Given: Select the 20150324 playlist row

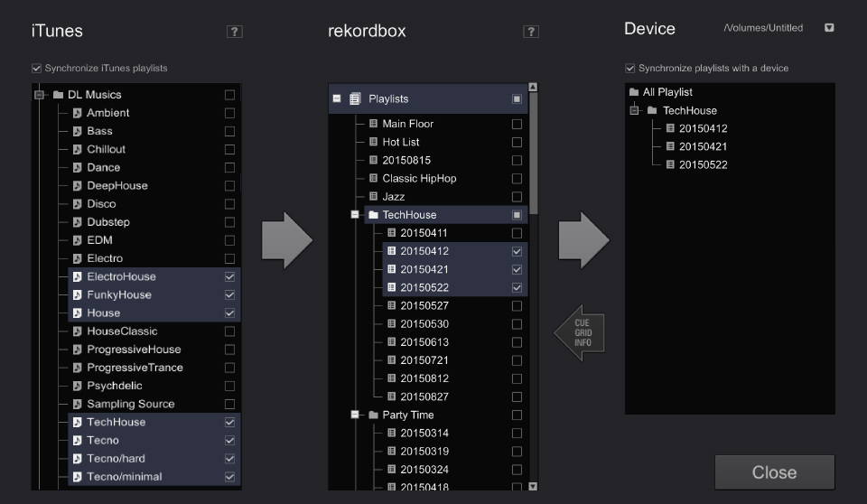Looking at the screenshot, I should 455,469.
